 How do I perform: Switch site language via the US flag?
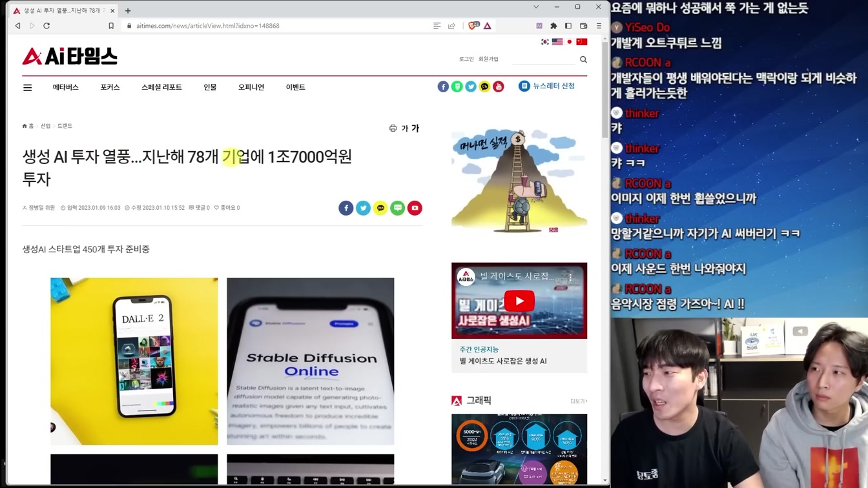[x=557, y=42]
